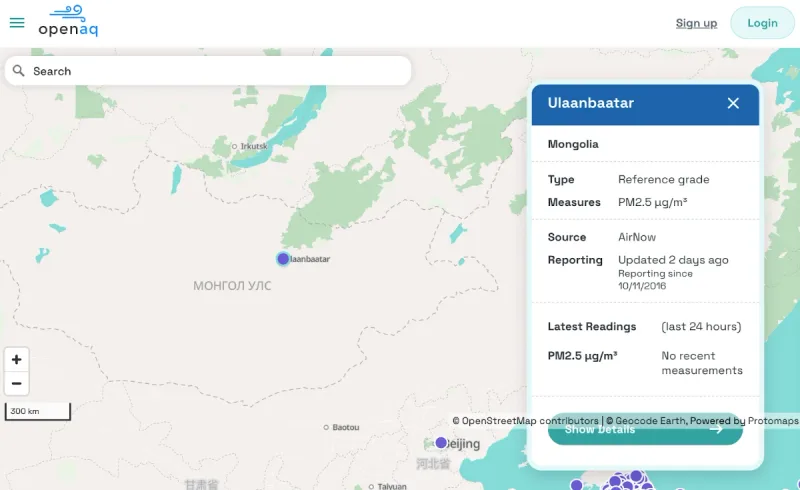Click the 'Latest Readings' heading
The width and height of the screenshot is (800, 490).
[592, 327]
